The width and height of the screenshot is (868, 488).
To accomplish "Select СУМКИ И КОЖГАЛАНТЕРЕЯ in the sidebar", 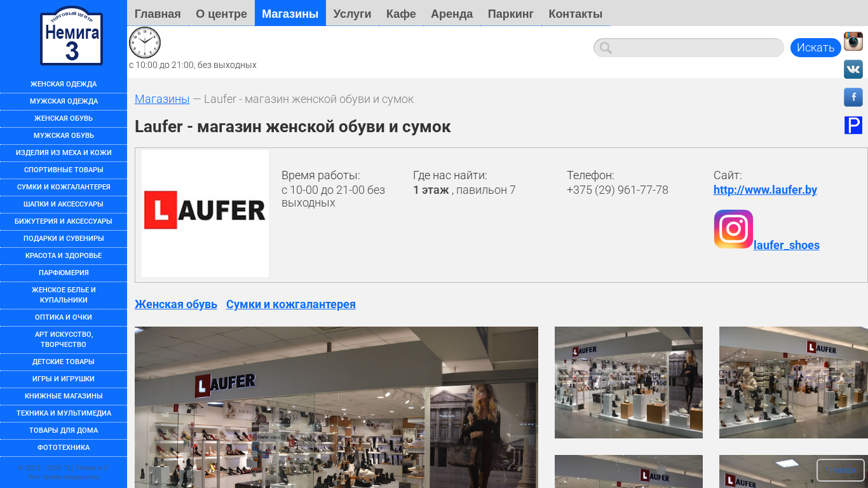I will point(64,187).
